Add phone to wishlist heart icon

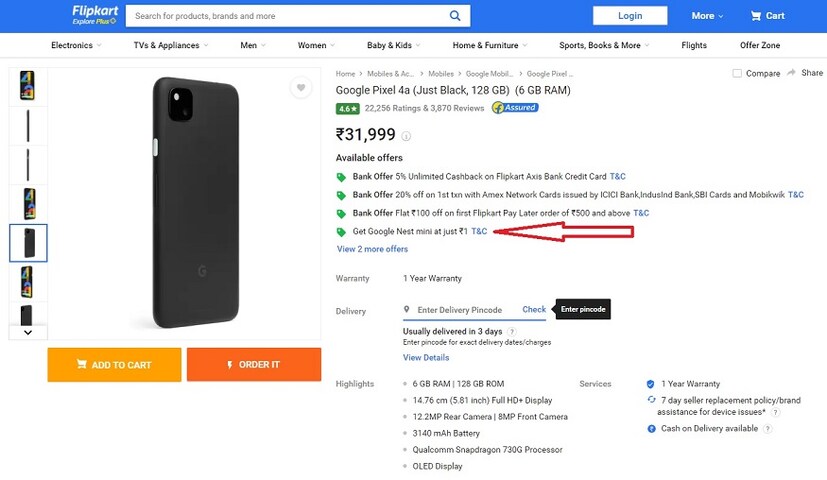(301, 88)
